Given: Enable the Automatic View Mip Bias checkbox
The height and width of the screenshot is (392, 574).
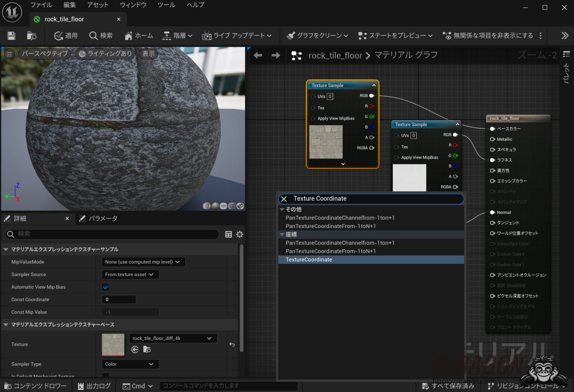Looking at the screenshot, I should point(106,287).
